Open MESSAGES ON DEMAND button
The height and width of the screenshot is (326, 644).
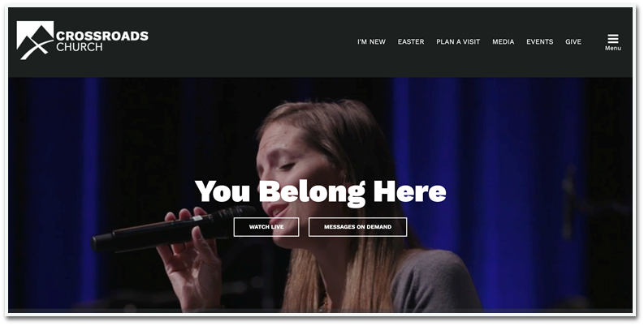pos(357,227)
